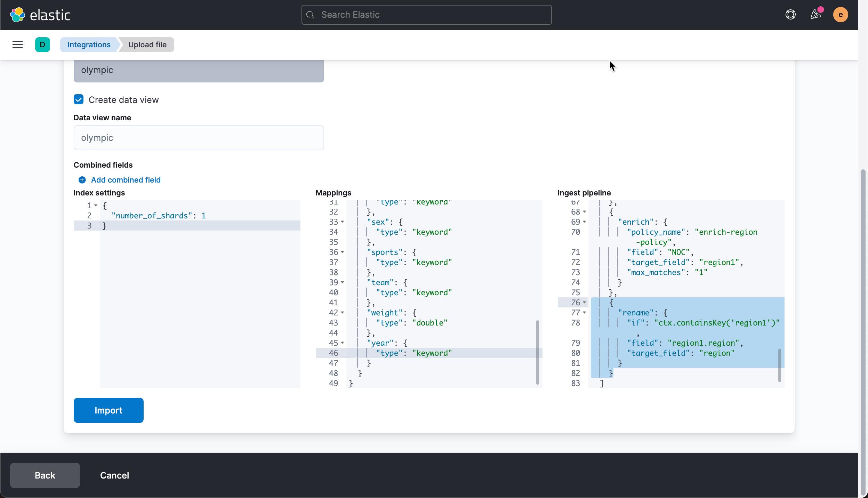Click the page vertical scrollbar
This screenshot has width=868, height=498.
coord(863,332)
